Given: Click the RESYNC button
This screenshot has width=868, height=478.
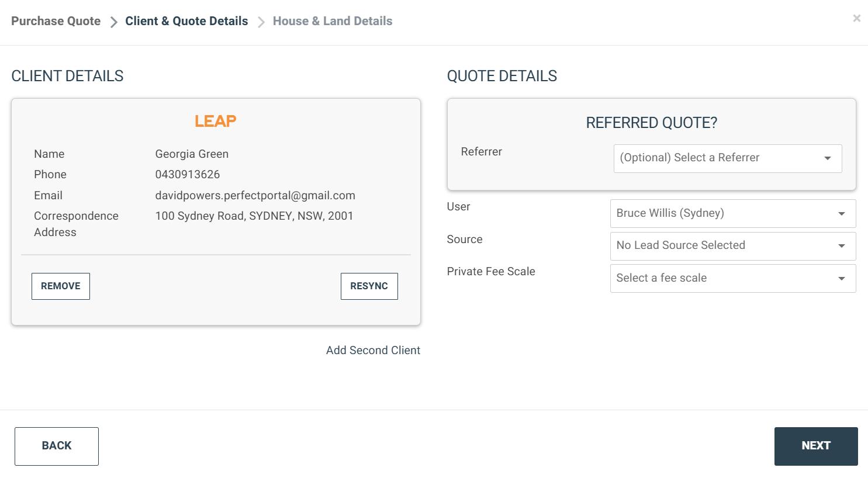Looking at the screenshot, I should tap(369, 286).
